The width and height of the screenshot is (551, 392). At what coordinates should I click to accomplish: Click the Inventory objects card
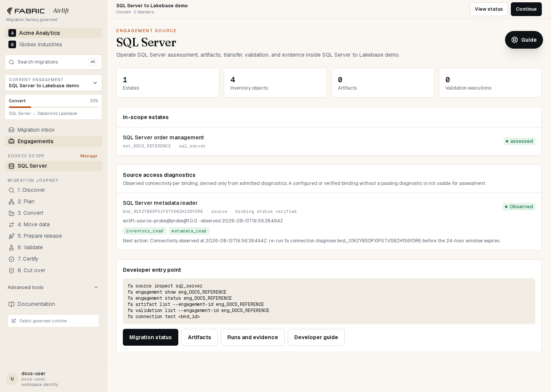(x=275, y=83)
